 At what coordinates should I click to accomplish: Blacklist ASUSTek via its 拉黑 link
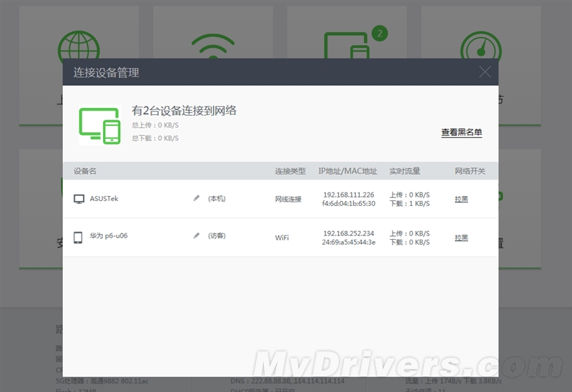[x=461, y=199]
